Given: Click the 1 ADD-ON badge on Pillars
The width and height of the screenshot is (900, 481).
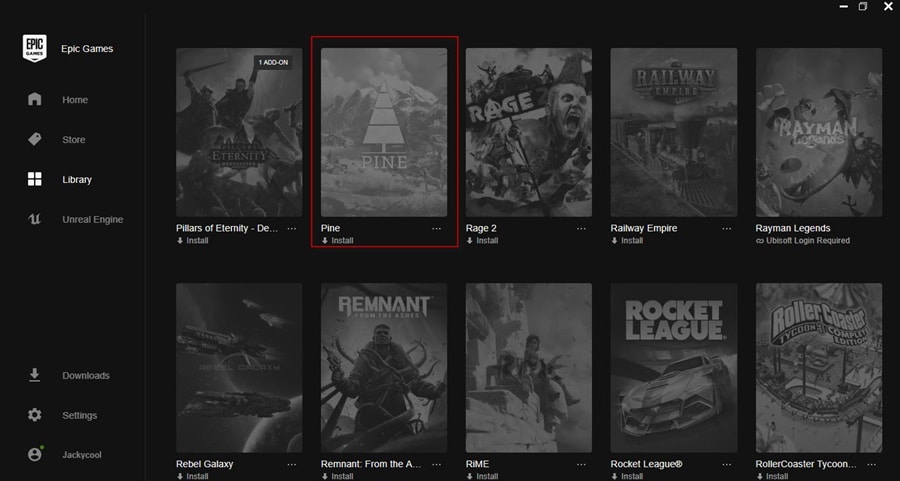Looking at the screenshot, I should click(x=273, y=62).
